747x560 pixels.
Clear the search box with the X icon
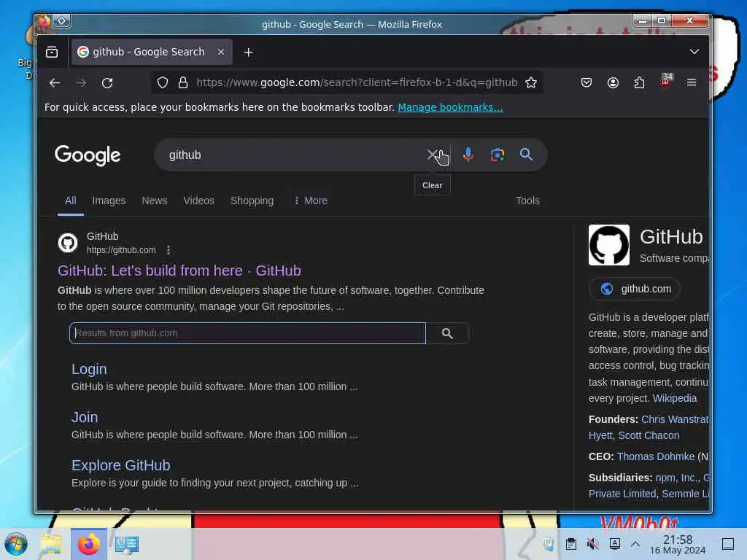[x=433, y=155]
